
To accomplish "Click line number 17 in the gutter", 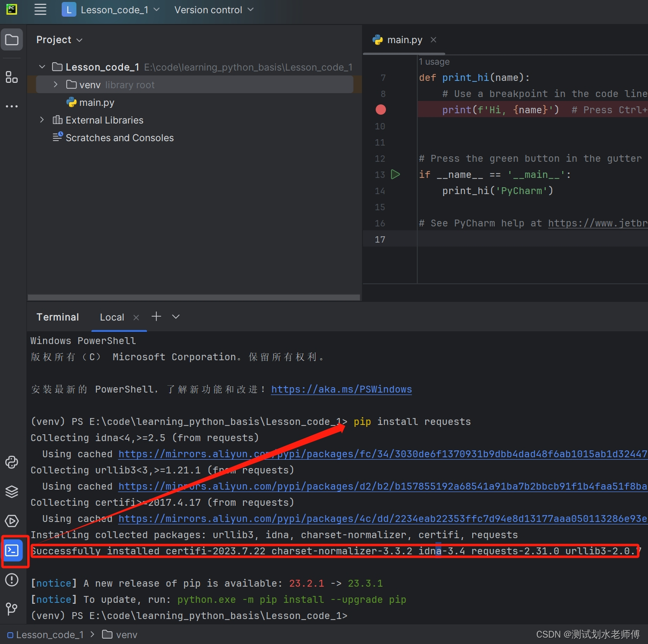I will tap(380, 239).
